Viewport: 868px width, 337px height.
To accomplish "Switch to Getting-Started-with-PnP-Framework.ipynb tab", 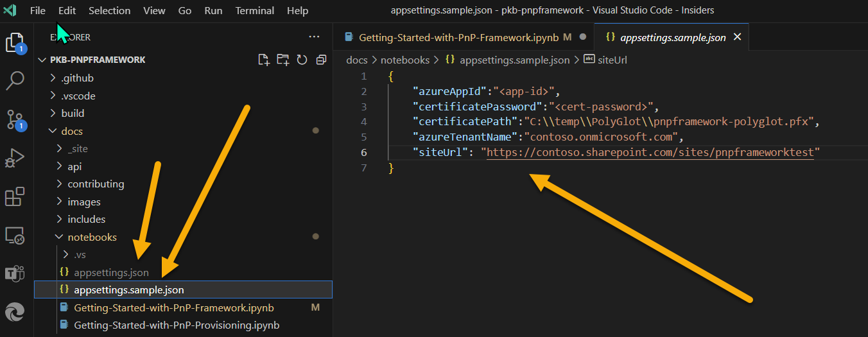I will point(465,37).
